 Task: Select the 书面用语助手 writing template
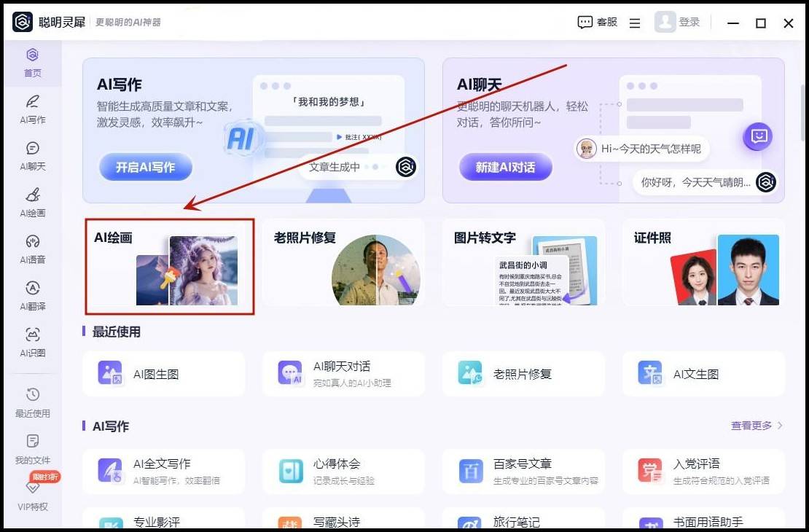(704, 519)
